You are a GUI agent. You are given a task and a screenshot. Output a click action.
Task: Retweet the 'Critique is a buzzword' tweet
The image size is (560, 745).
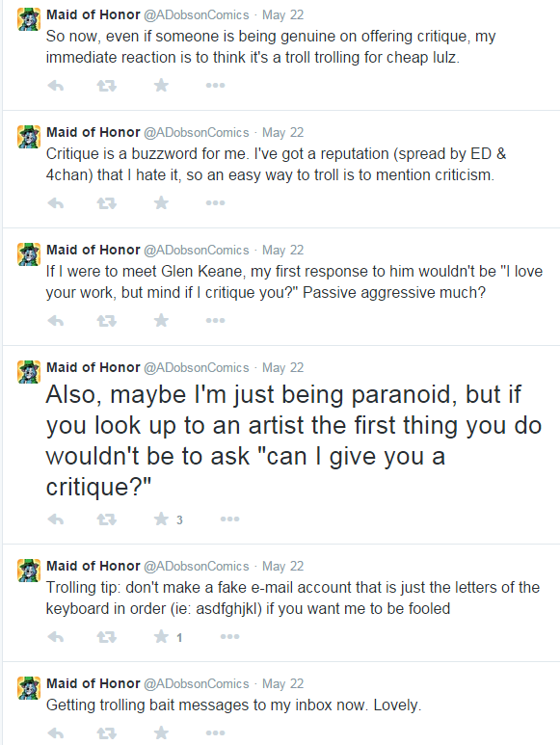point(106,203)
